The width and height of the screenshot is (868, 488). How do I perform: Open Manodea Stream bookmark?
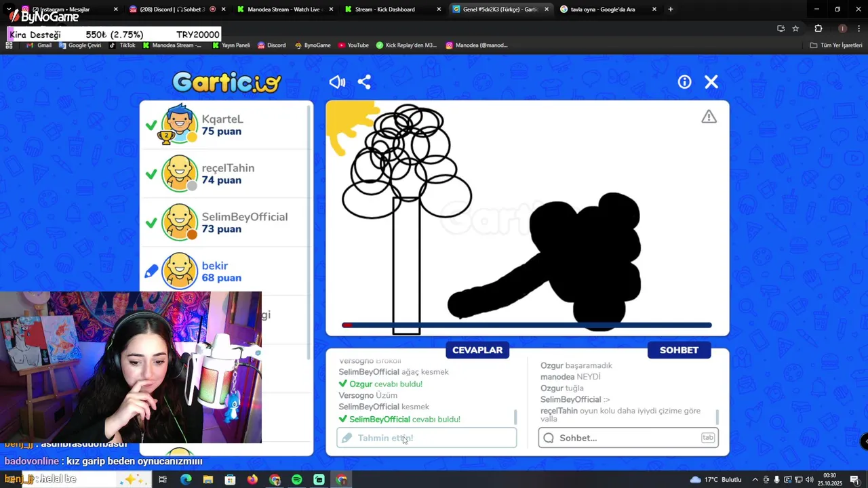[172, 45]
